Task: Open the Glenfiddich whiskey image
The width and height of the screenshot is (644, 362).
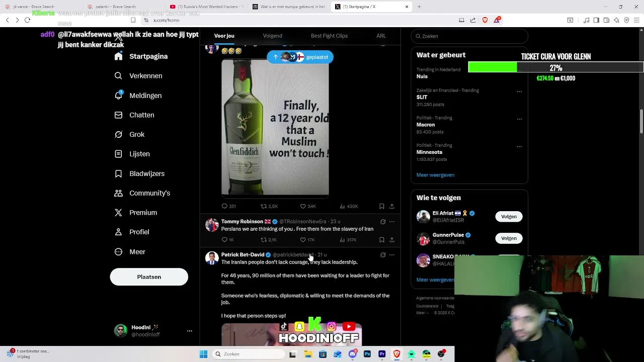Action: coord(275,128)
